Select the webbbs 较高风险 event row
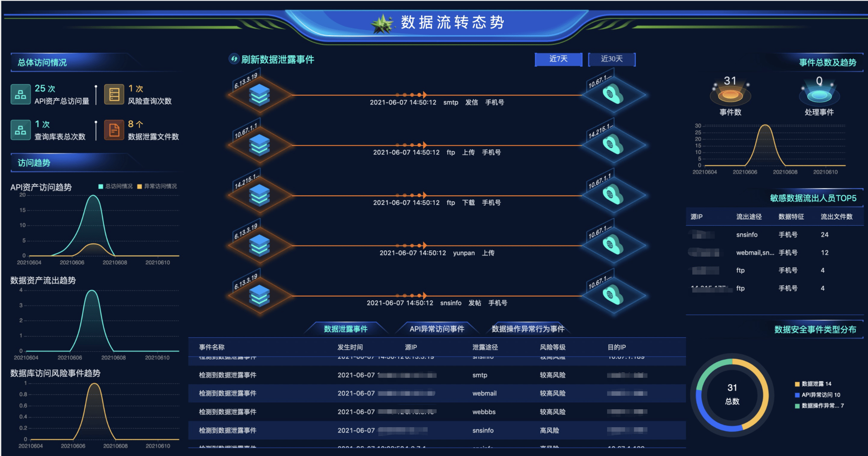The height and width of the screenshot is (456, 868). click(x=437, y=412)
